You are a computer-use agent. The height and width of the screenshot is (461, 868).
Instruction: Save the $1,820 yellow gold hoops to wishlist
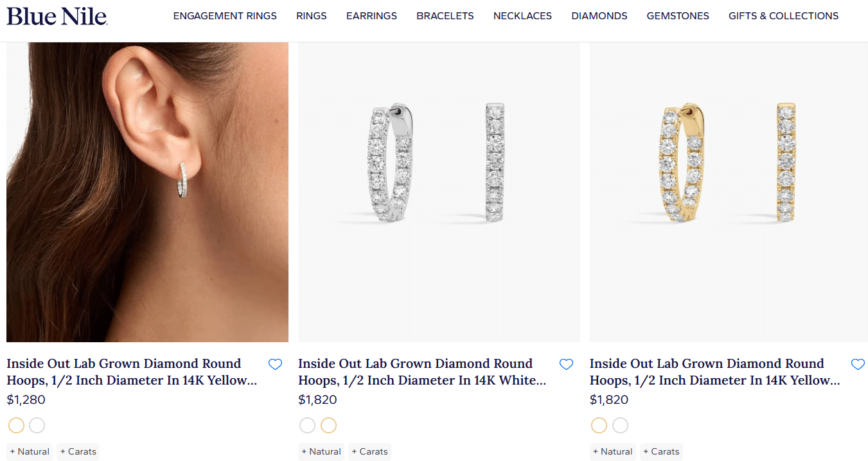tap(858, 365)
